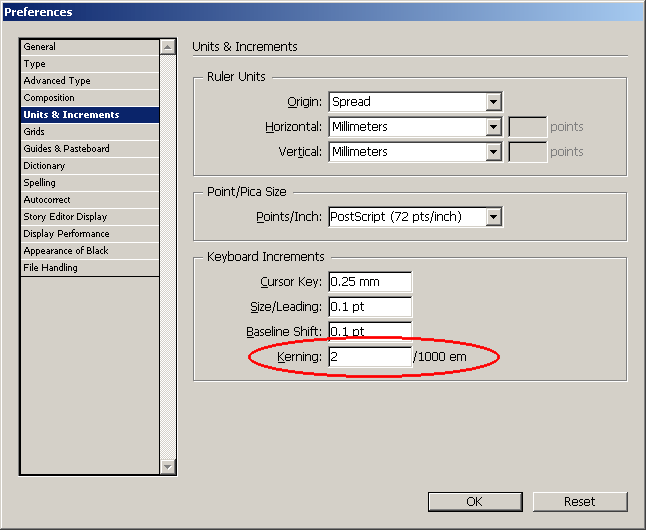Open Display Performance preferences
646x530 pixels.
coord(90,234)
